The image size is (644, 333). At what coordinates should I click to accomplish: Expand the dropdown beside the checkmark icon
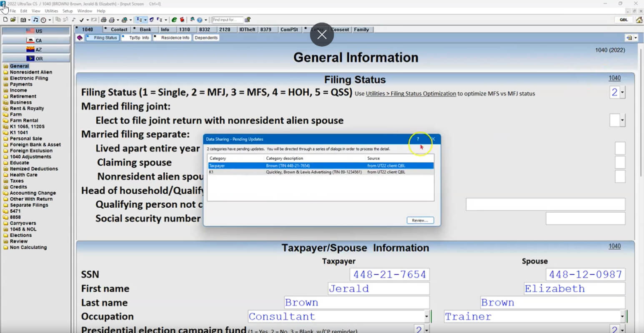click(x=88, y=20)
